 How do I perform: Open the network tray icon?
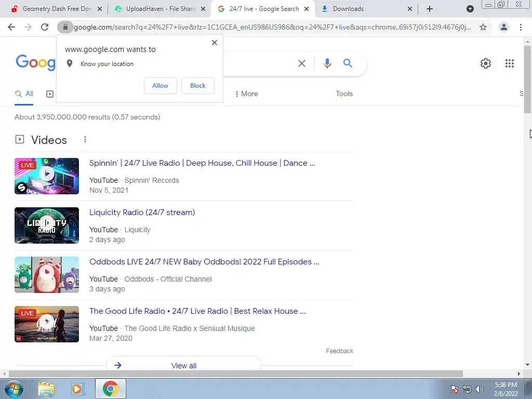click(x=467, y=389)
